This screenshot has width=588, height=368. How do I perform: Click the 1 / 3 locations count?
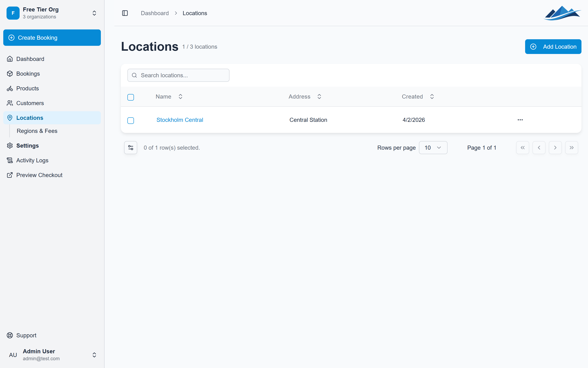200,47
